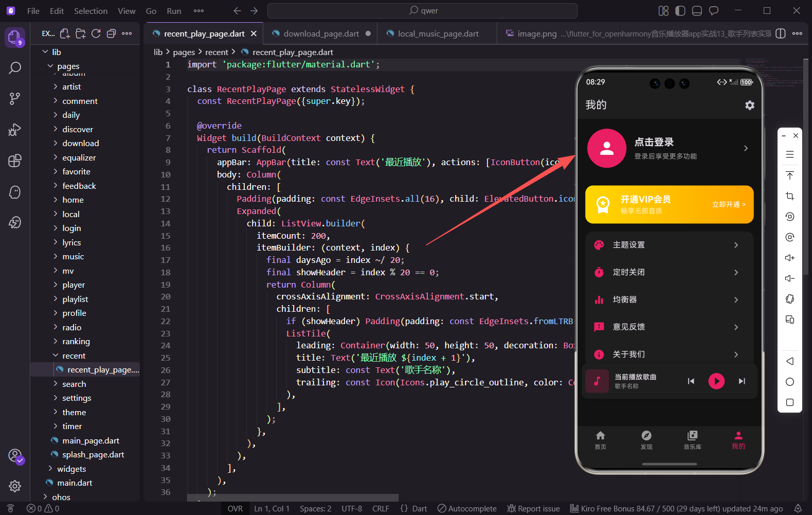Click the VIP membership banner in phone preview
The height and width of the screenshot is (515, 812).
point(669,204)
